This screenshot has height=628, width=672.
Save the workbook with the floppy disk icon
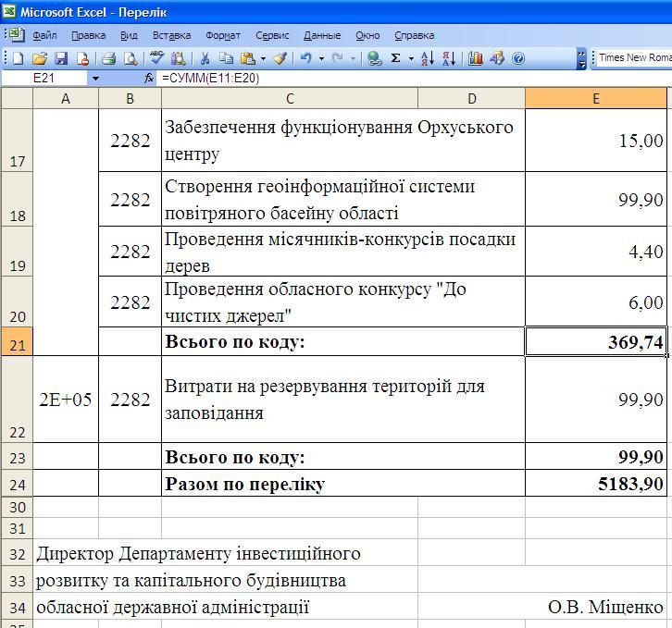pos(61,58)
